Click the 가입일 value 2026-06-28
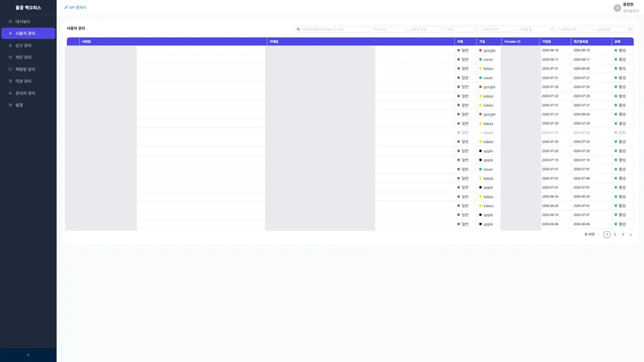 550,206
